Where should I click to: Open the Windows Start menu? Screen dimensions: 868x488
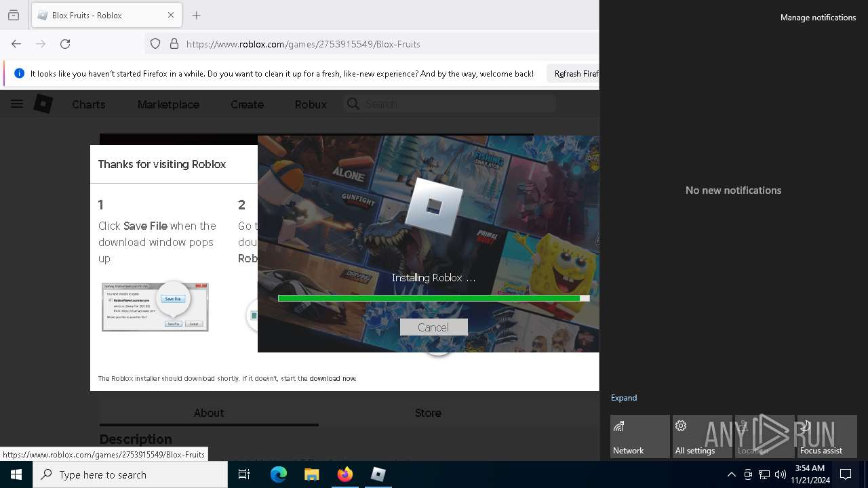coord(16,474)
